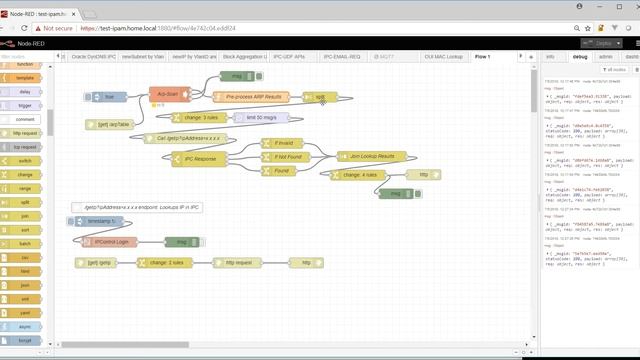This screenshot has height=360, width=640.
Task: Select the csv node in the palette
Action: pyautogui.click(x=21, y=258)
